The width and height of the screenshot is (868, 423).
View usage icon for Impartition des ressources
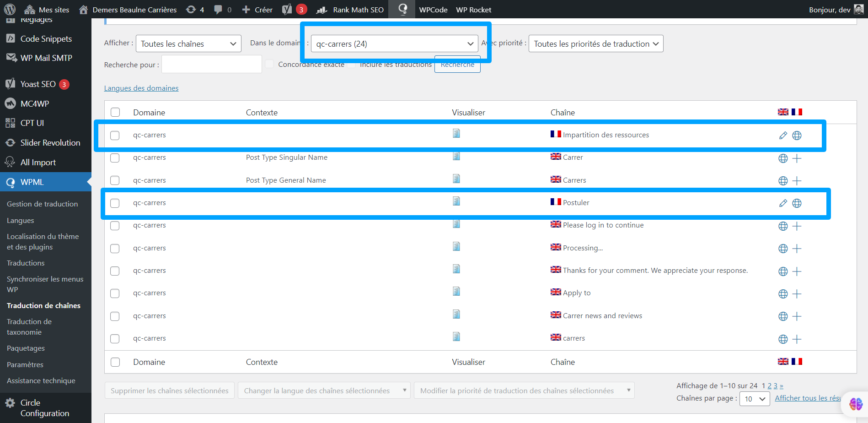pyautogui.click(x=456, y=133)
